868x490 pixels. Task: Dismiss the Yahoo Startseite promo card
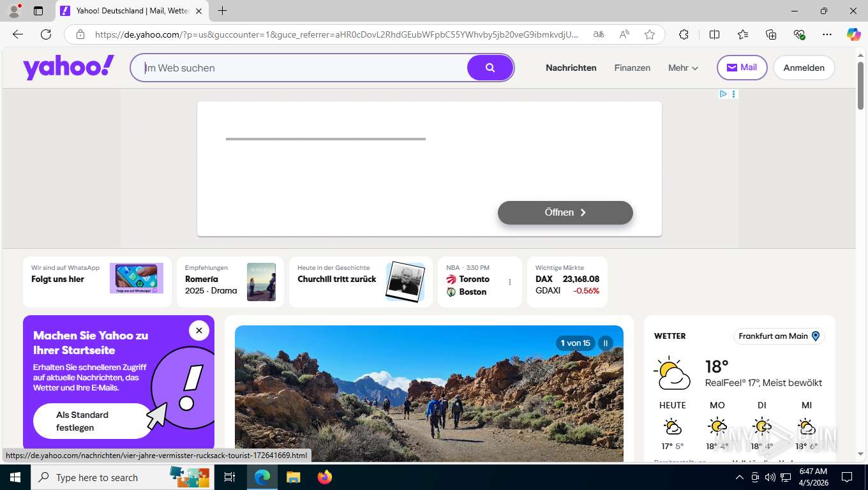pos(199,330)
